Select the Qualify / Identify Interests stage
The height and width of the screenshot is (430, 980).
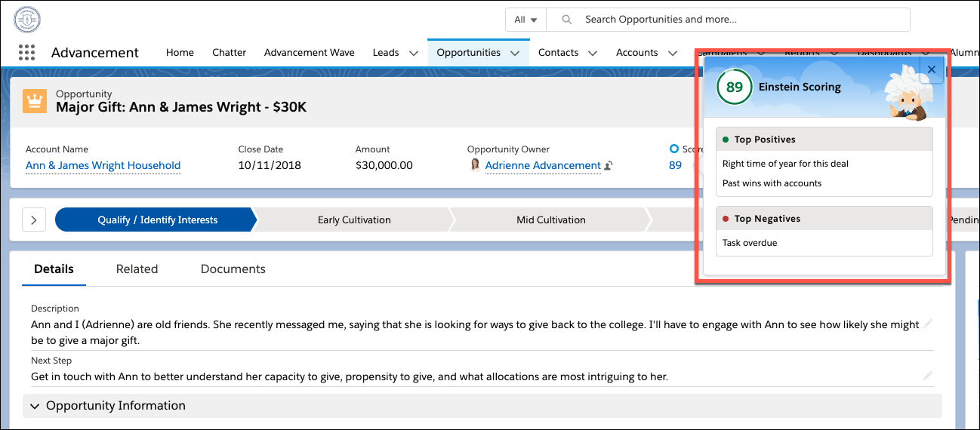coord(157,220)
